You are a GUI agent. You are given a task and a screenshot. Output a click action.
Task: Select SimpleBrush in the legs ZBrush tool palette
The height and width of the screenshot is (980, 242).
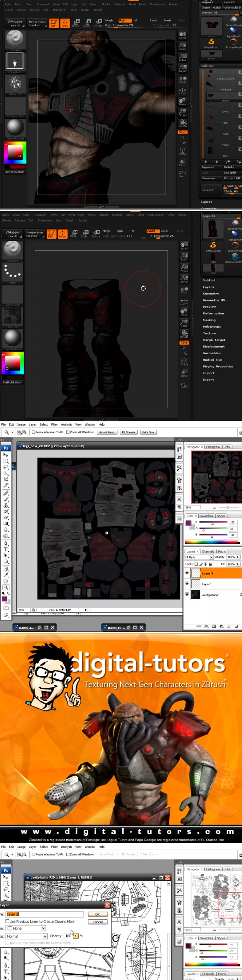tap(213, 246)
